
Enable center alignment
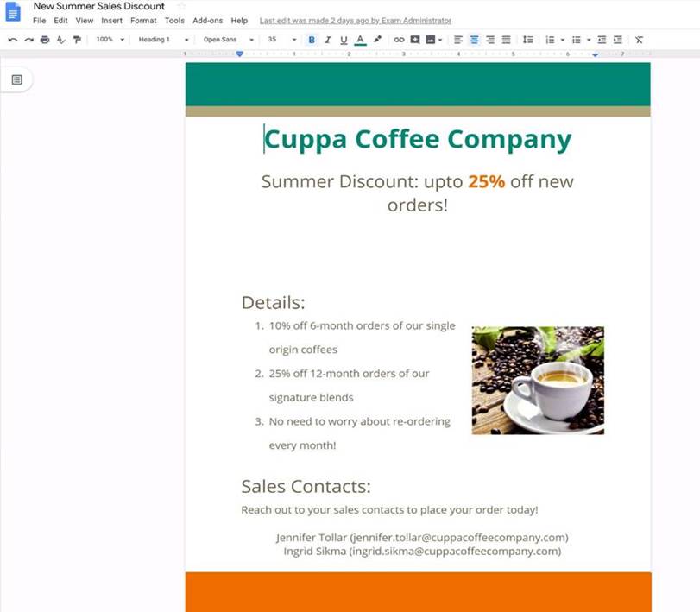pyautogui.click(x=474, y=40)
